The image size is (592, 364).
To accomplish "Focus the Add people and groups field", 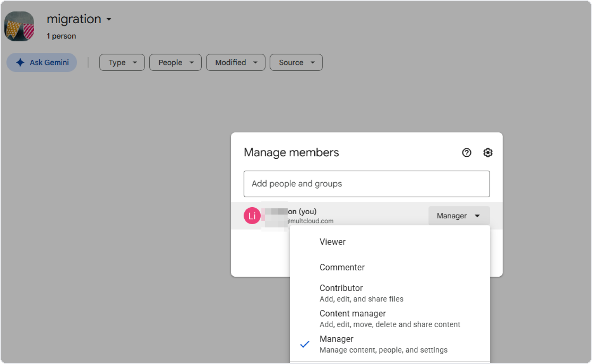I will [367, 184].
